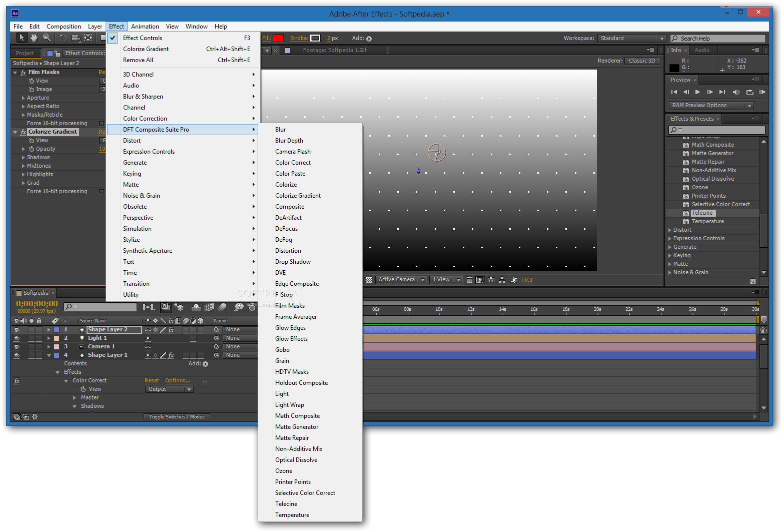Open the Animation menu
Screen dimensions: 783x532
145,27
